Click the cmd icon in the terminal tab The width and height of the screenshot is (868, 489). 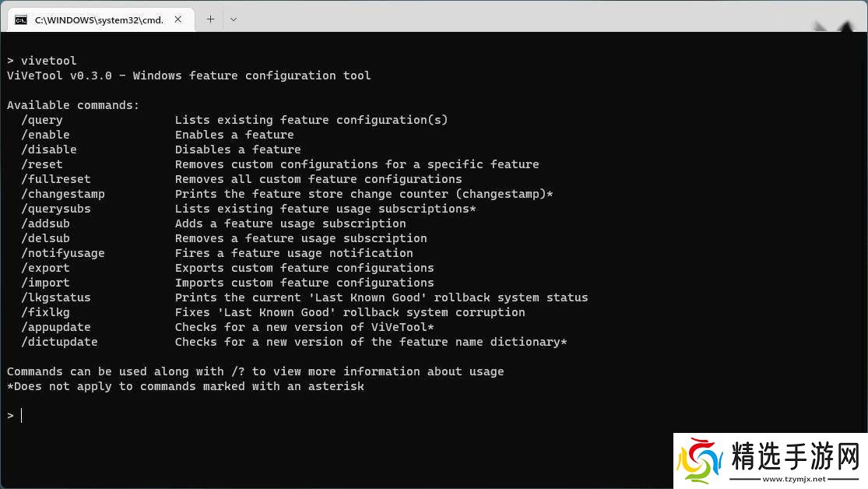click(21, 19)
